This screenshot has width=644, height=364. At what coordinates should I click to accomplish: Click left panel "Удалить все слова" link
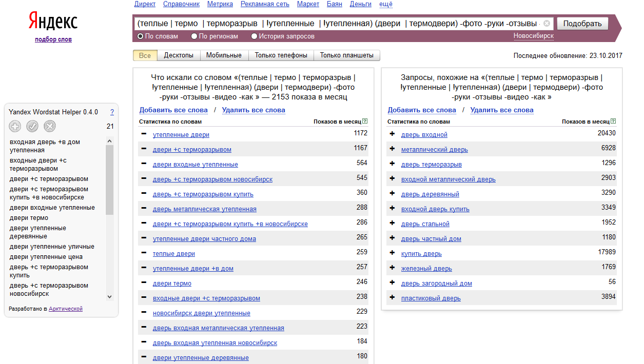click(253, 110)
